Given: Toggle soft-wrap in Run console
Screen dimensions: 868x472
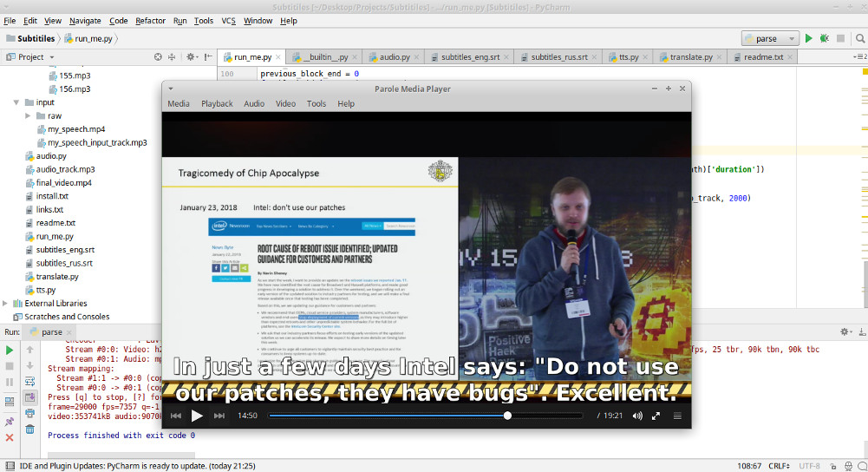Looking at the screenshot, I should (29, 382).
